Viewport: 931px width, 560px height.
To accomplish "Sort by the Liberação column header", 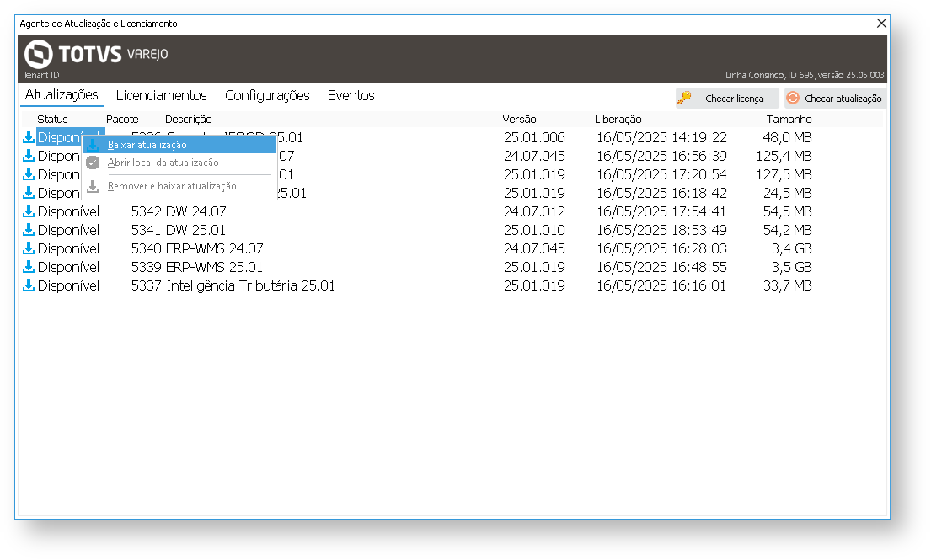I will coord(618,120).
